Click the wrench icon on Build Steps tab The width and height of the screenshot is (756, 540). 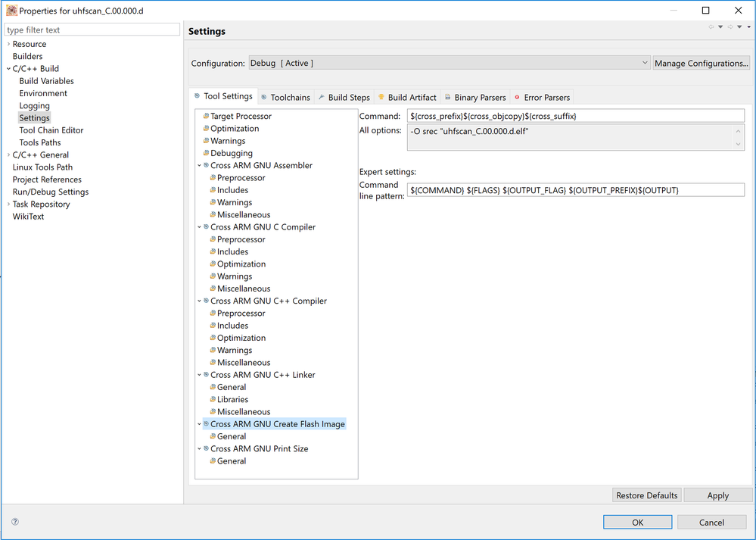tap(322, 97)
